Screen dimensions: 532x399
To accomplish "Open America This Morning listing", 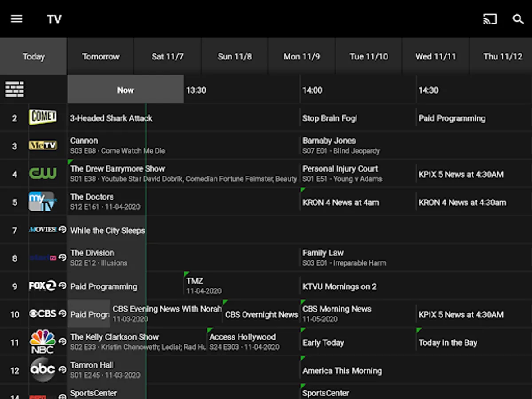I will tap(416, 370).
